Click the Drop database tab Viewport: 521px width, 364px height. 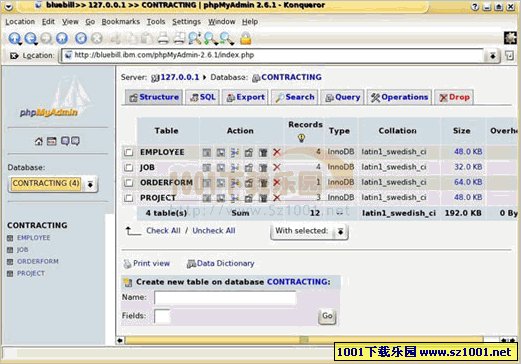[454, 97]
